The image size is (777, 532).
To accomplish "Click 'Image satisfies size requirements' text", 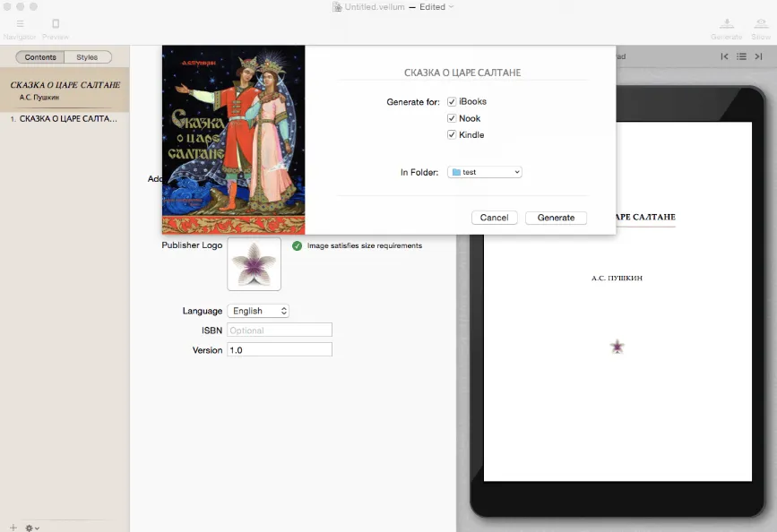I will tap(364, 245).
